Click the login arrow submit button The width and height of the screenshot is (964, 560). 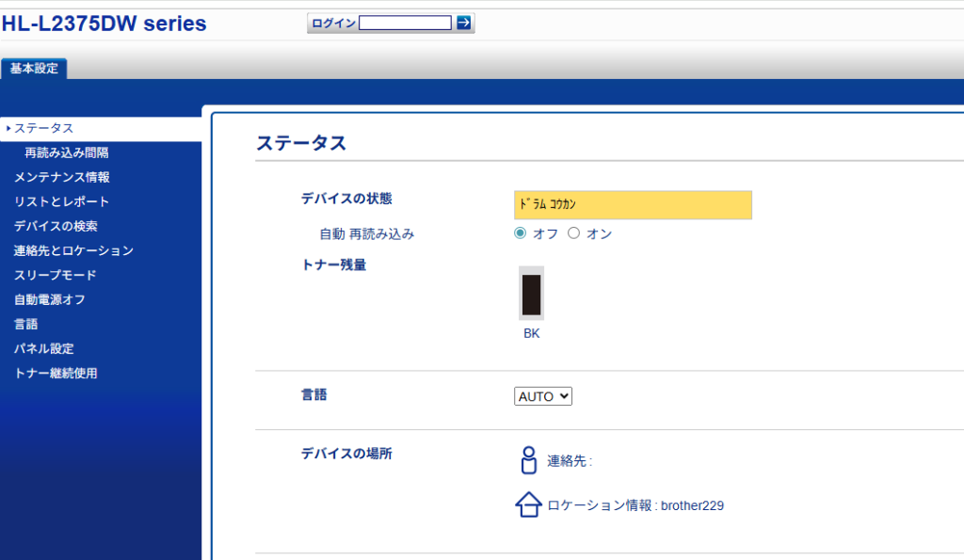pyautogui.click(x=463, y=23)
